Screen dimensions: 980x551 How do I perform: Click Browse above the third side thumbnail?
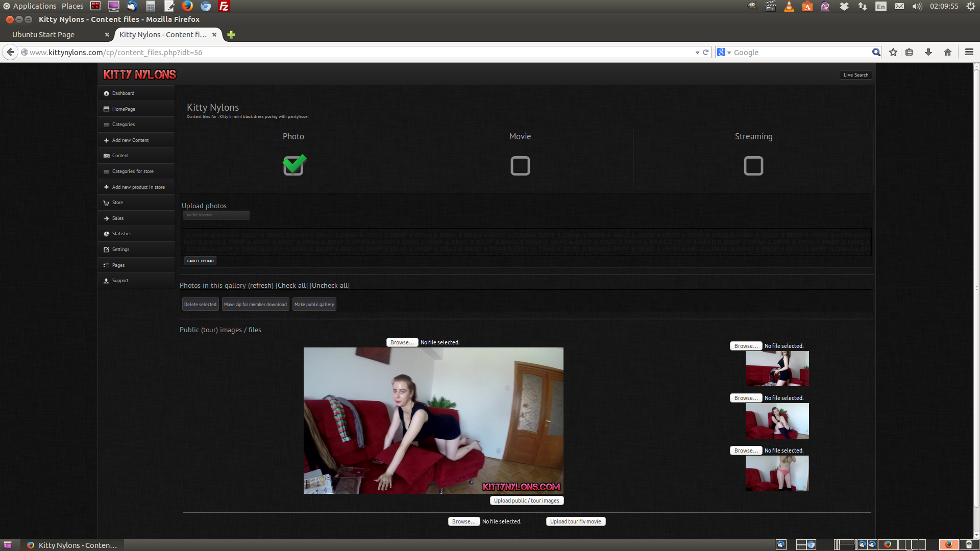click(x=746, y=450)
